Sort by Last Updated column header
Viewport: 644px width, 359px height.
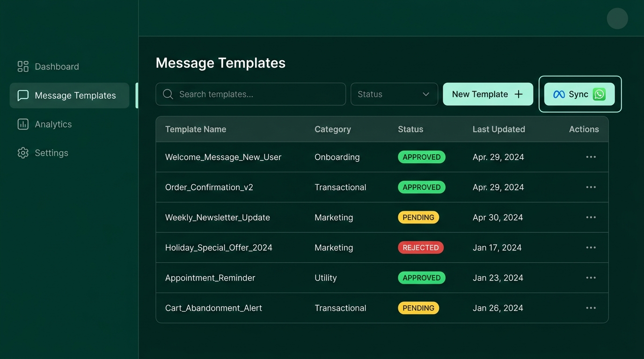point(498,129)
